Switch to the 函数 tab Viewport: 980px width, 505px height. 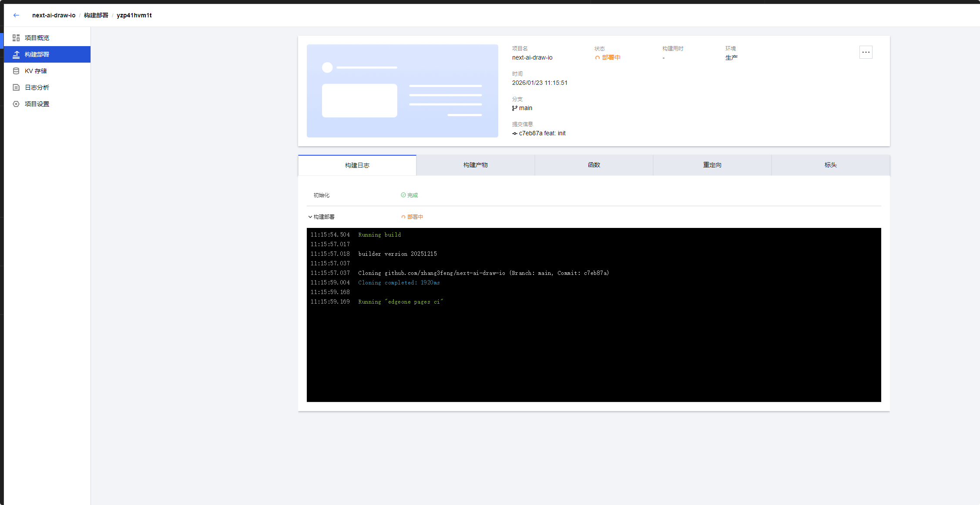tap(594, 165)
